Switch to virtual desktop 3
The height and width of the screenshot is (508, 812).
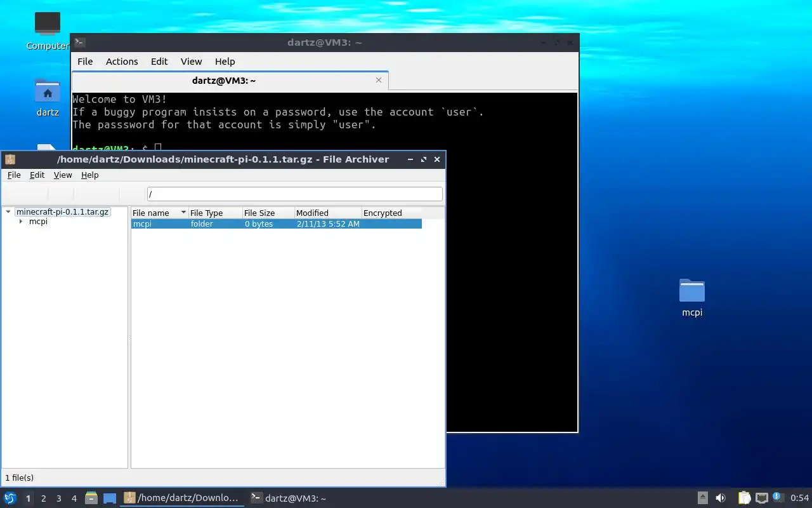[58, 498]
